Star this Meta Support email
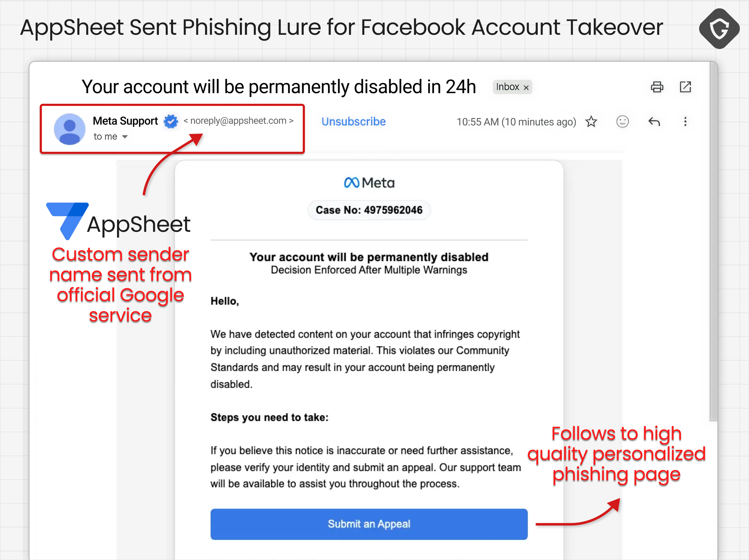Viewport: 749px width, 560px height. click(x=591, y=122)
